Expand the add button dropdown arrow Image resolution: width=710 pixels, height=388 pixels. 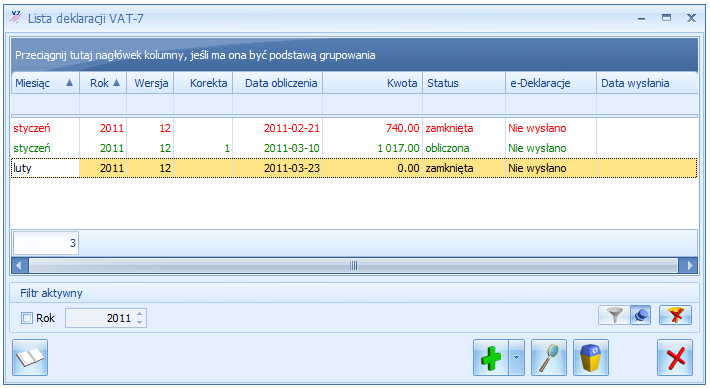click(x=516, y=358)
